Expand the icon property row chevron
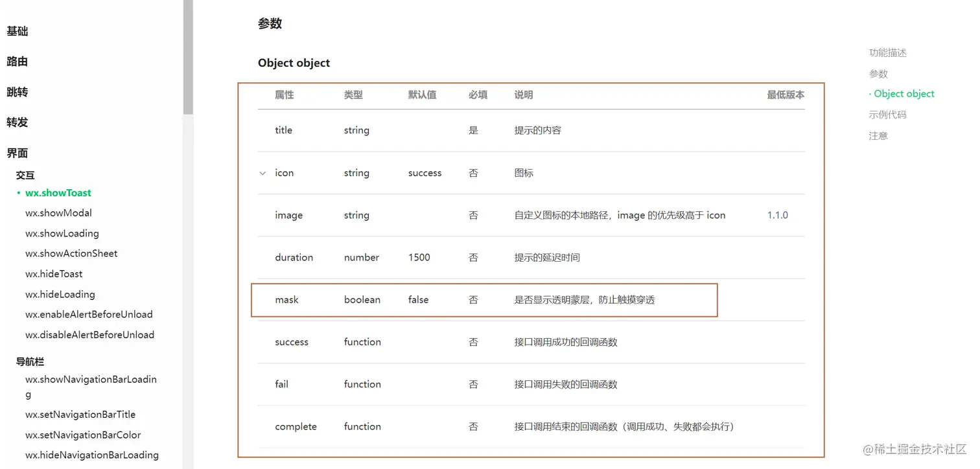 [262, 173]
